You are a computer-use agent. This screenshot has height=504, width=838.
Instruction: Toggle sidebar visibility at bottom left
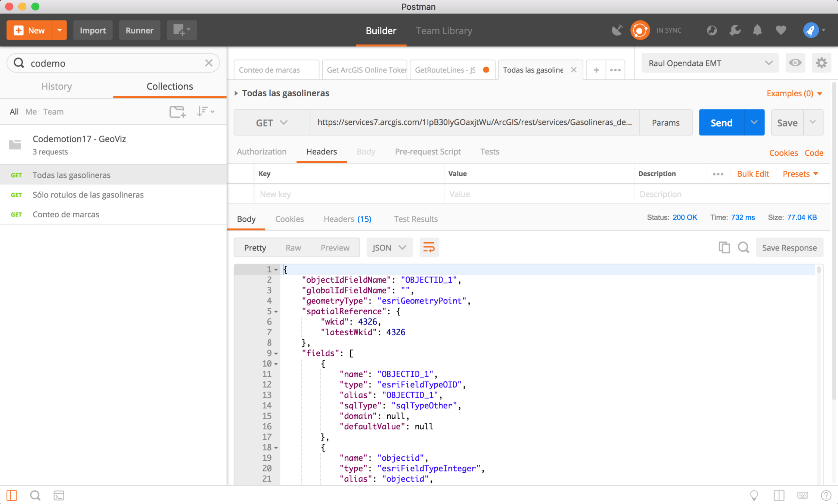(12, 495)
